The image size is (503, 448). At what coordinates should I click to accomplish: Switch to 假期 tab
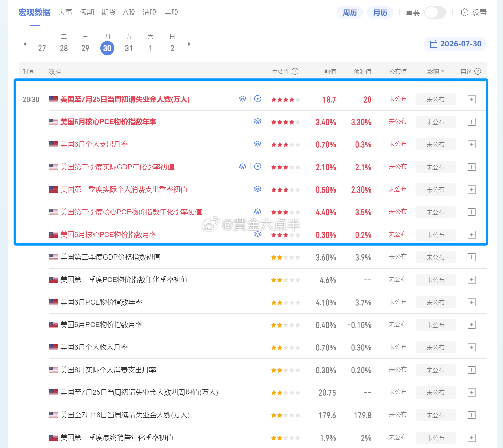(x=87, y=12)
